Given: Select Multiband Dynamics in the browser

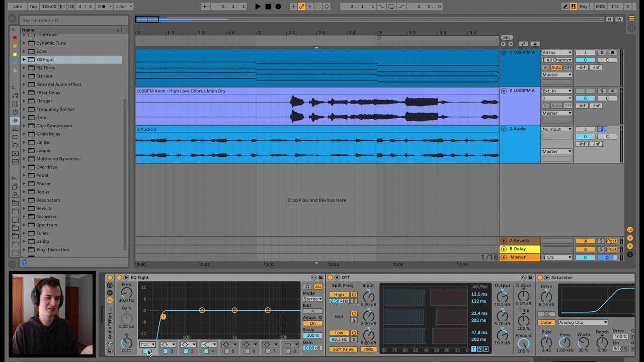Looking at the screenshot, I should 57,159.
